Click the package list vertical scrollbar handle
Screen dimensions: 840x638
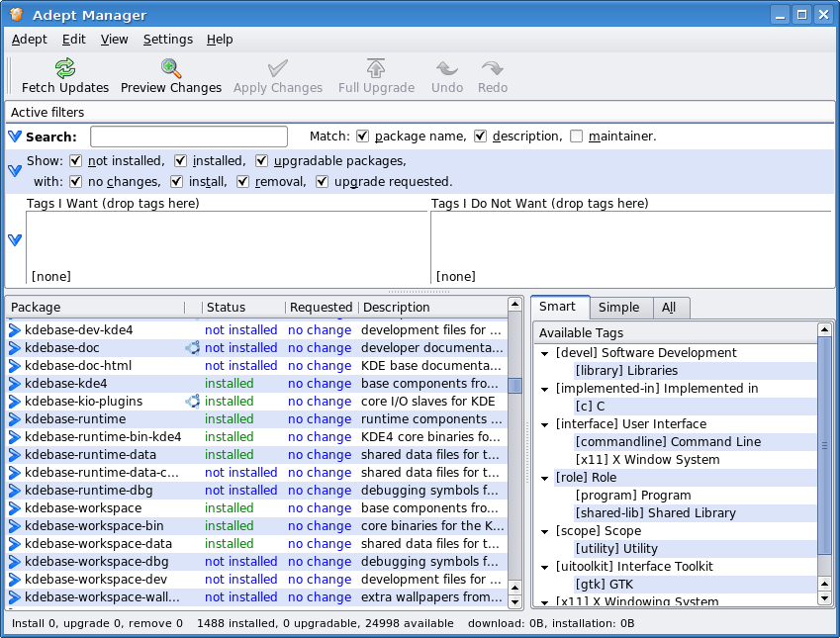tap(514, 385)
